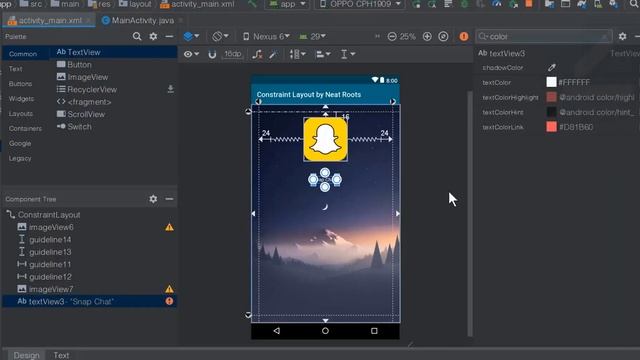The width and height of the screenshot is (640, 360).
Task: Zoom to fit screen icon
Action: (443, 36)
